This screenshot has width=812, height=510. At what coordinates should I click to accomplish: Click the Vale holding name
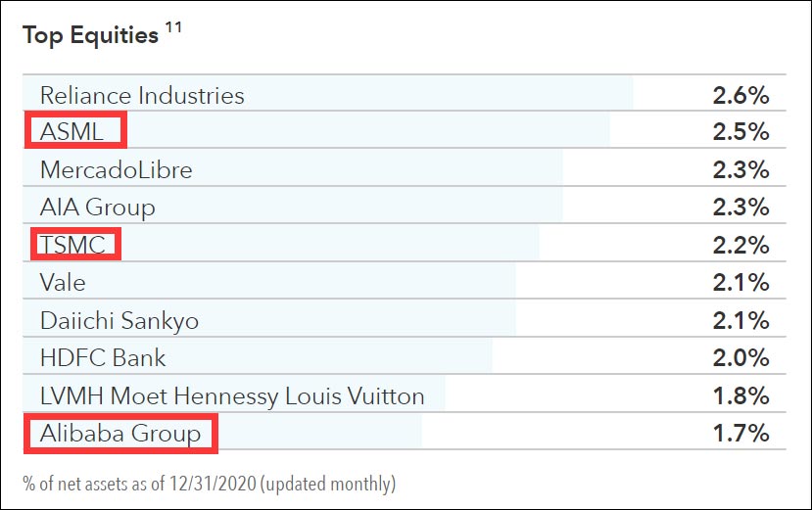(x=63, y=283)
